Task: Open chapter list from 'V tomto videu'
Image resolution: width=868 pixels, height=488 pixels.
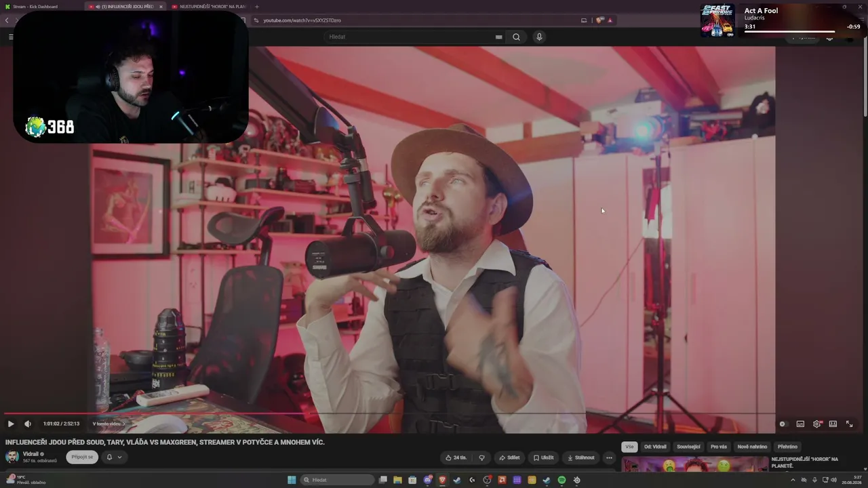Action: pyautogui.click(x=108, y=424)
